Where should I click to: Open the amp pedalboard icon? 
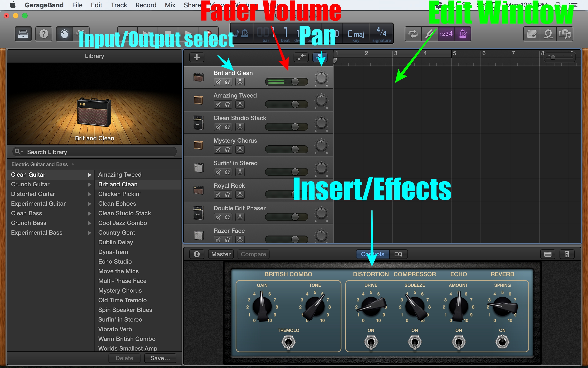567,254
